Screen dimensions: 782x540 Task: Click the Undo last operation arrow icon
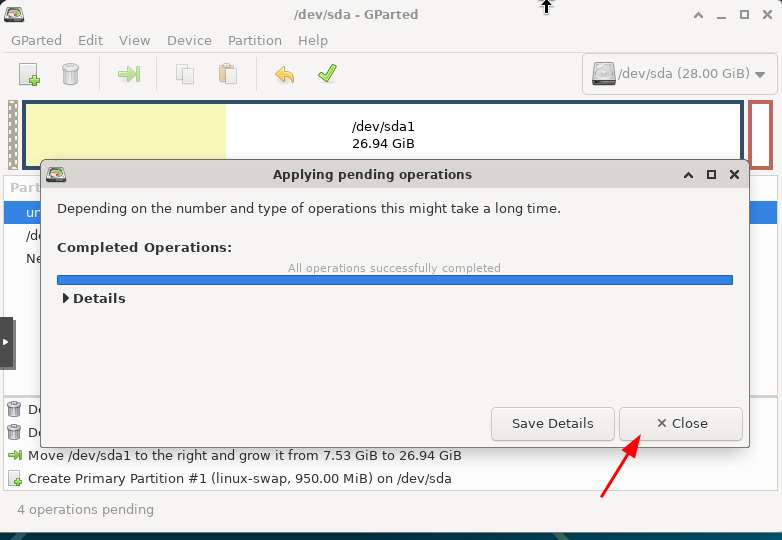285,74
